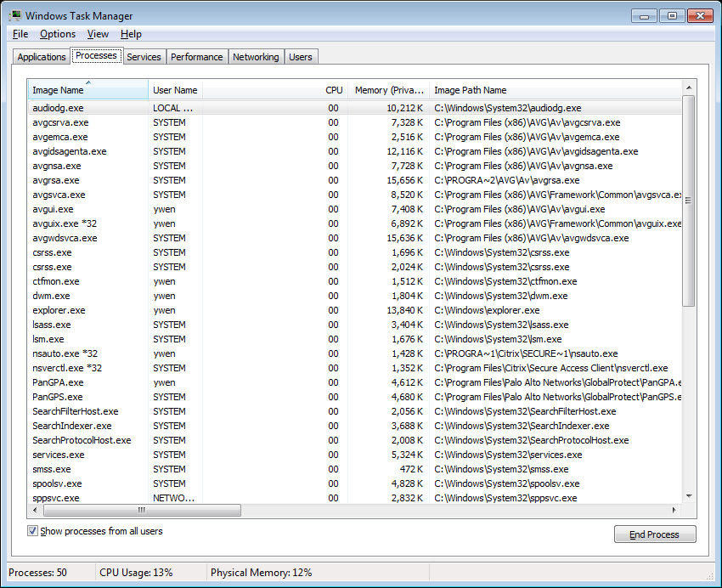The height and width of the screenshot is (588, 722).
Task: Click the C:\Windows\explorer.exe path cell
Action: coord(487,310)
